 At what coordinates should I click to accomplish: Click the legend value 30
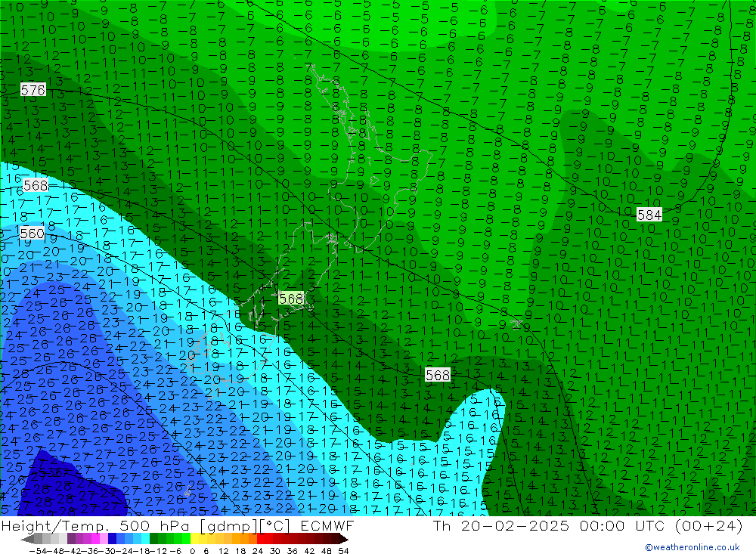coord(275,551)
